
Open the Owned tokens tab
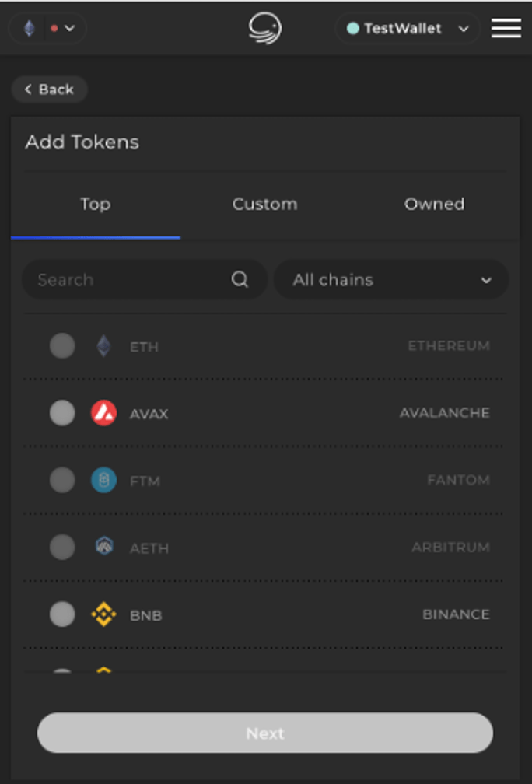click(x=434, y=204)
